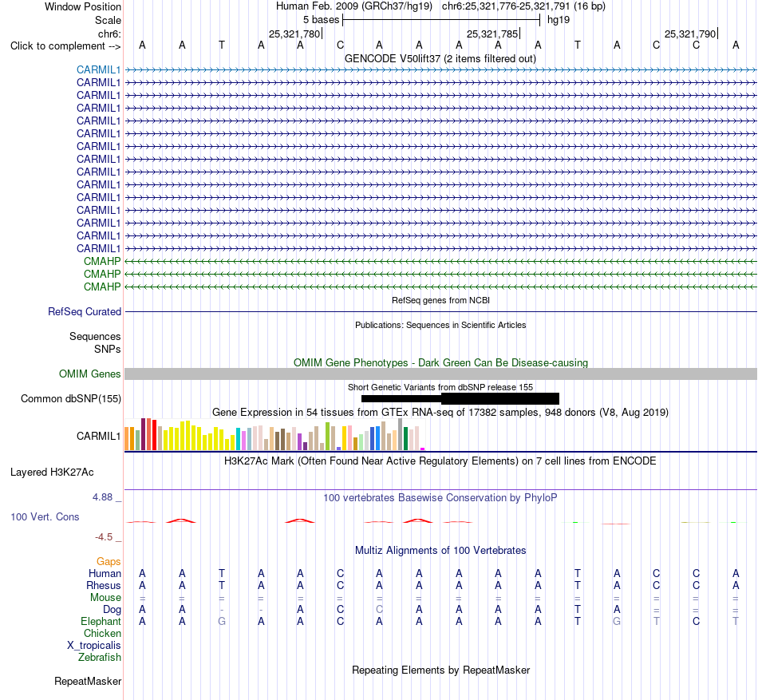Screen dimensions: 758x700
Task: Open 'Multiz Alignments of 100 Vertebrates' title
Action: (440, 551)
